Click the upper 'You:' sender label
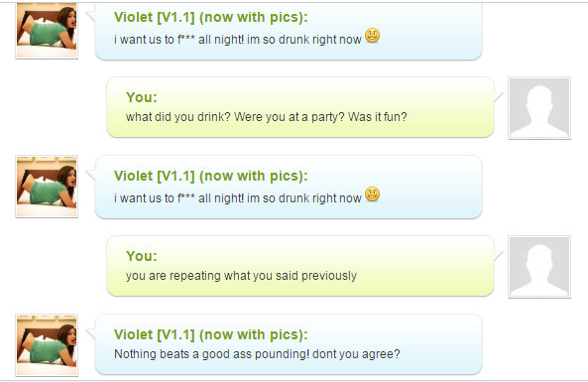Screen dimensions: 588x382 point(142,97)
